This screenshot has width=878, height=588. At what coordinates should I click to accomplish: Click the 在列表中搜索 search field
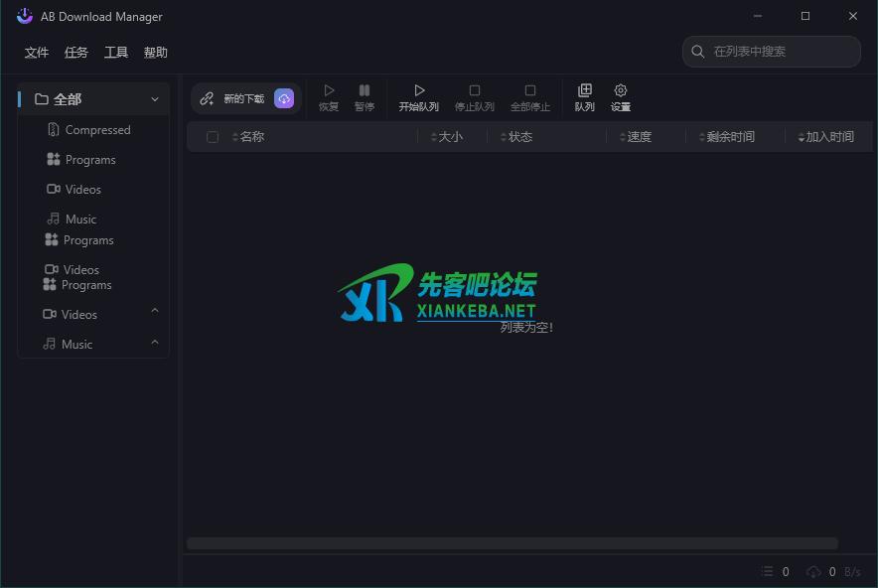click(780, 52)
